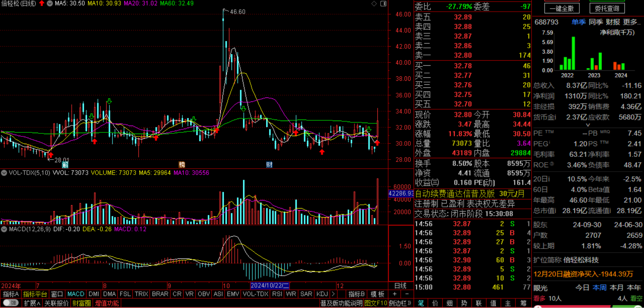Switch indicator to RSI
The image size is (644, 308).
pyautogui.click(x=277, y=294)
